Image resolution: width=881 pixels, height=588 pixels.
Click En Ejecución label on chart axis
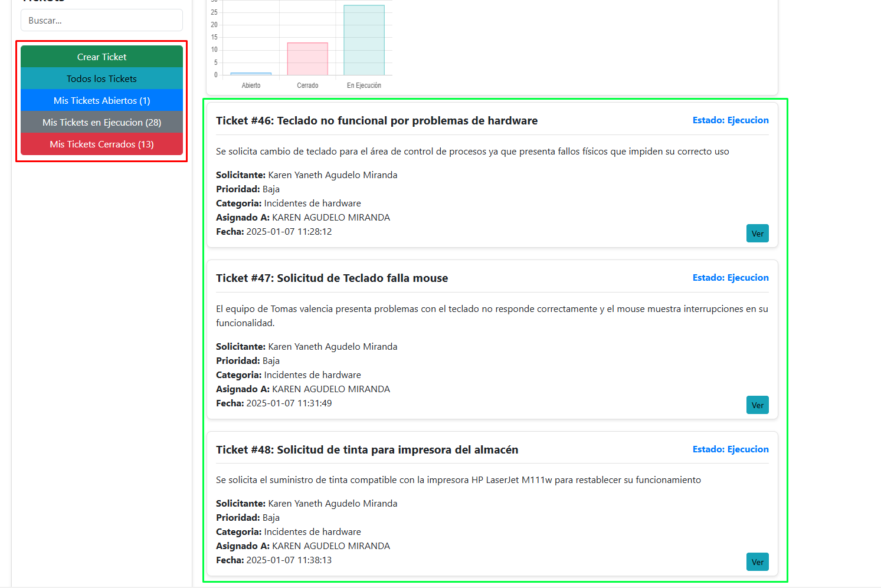coord(364,86)
